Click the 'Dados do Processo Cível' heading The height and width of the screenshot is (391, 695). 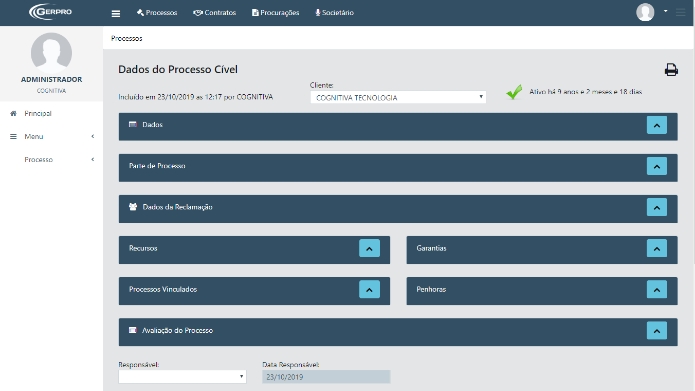click(x=178, y=70)
